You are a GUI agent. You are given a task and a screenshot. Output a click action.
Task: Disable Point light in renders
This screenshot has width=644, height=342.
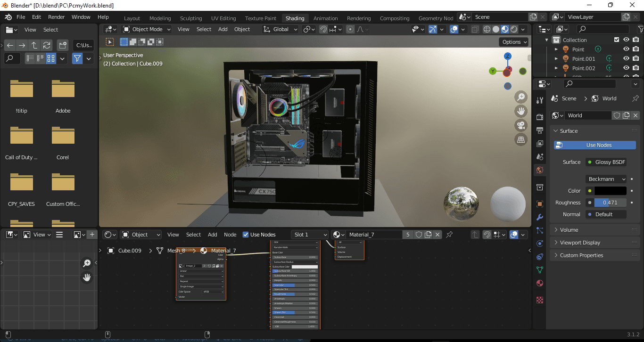tap(636, 49)
